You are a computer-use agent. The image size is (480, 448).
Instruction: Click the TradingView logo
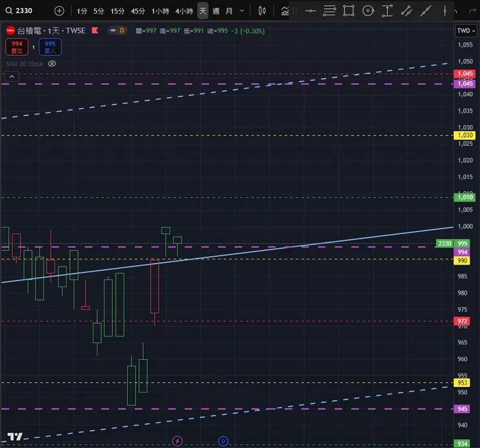click(15, 436)
